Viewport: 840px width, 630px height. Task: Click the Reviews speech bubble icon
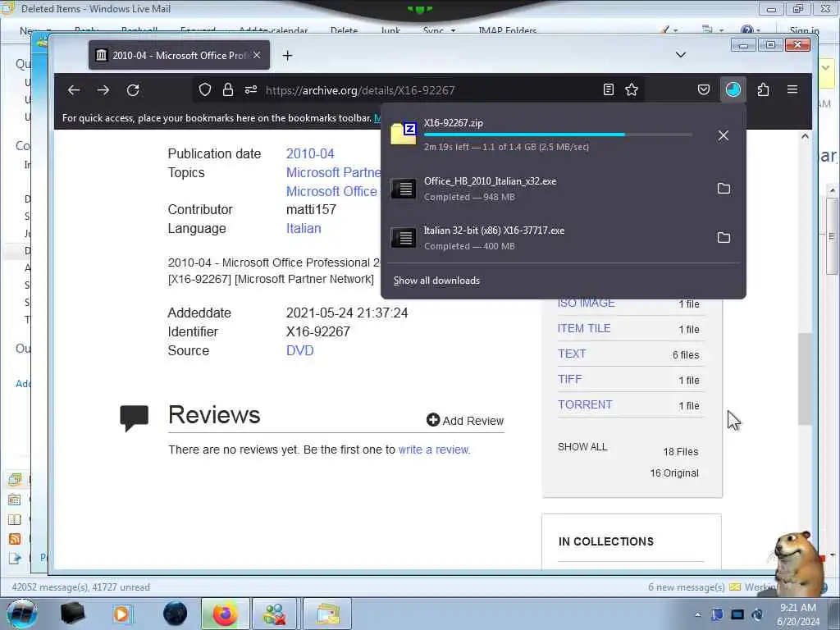tap(134, 418)
